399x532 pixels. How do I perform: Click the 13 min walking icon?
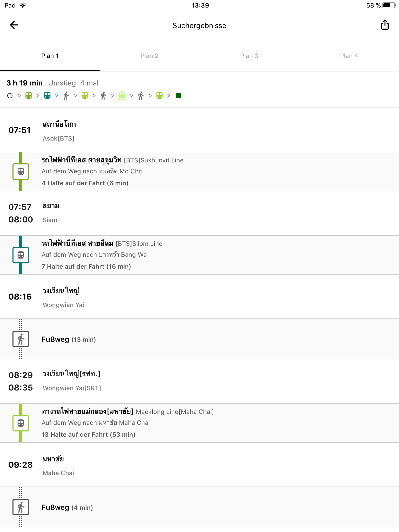(21, 339)
